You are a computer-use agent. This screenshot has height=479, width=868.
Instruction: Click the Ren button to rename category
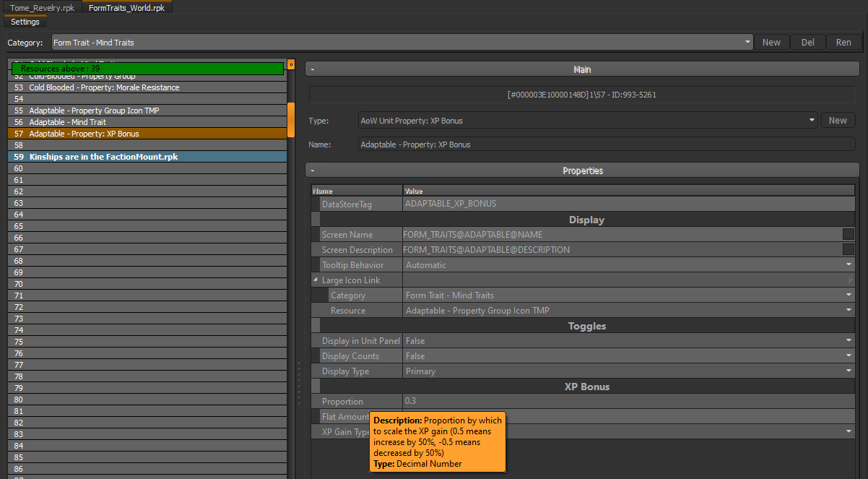pos(843,43)
